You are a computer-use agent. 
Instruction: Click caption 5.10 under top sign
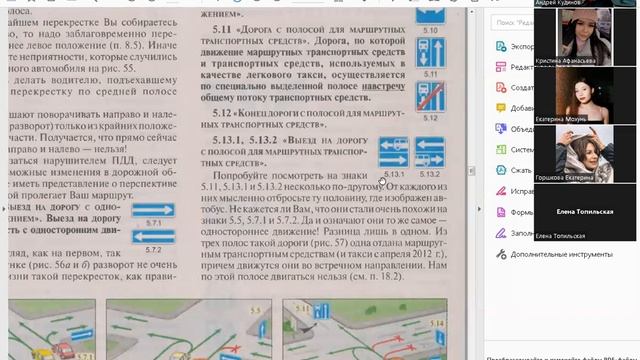pos(430,31)
